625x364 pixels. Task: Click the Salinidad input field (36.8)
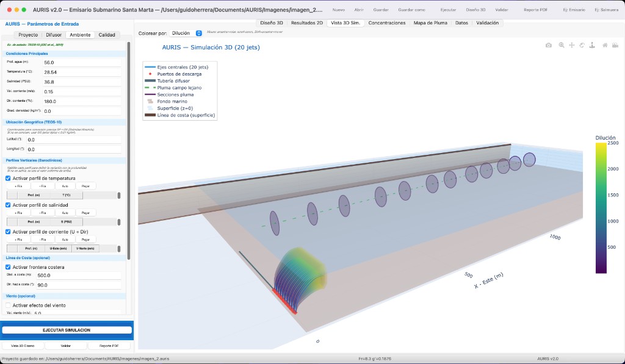point(82,82)
